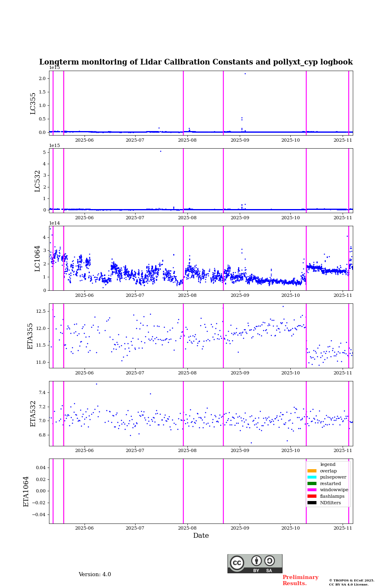Click the red flashlamps legend swatch
This screenshot has height=588, width=392.
312,497
